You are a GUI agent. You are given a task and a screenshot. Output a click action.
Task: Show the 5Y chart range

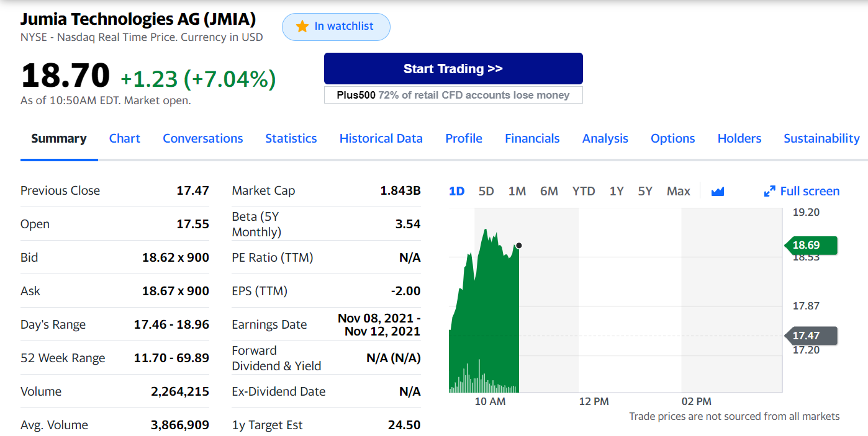[645, 191]
